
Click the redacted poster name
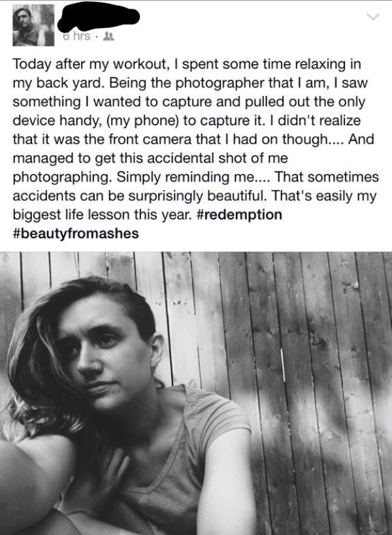(x=93, y=18)
